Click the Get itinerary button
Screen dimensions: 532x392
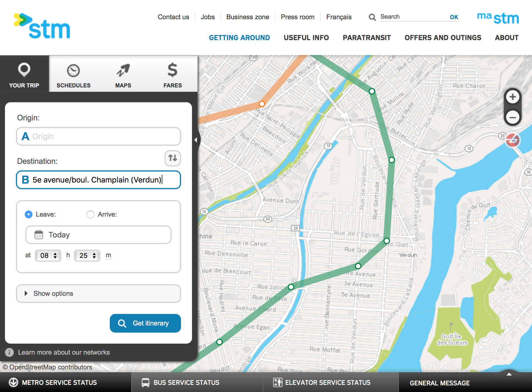[x=145, y=323]
